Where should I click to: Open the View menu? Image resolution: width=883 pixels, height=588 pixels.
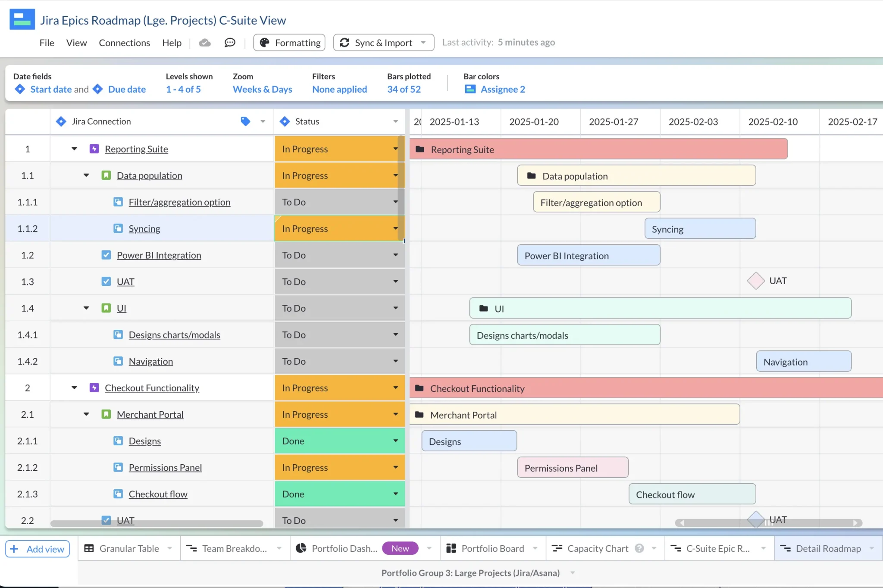coord(76,43)
